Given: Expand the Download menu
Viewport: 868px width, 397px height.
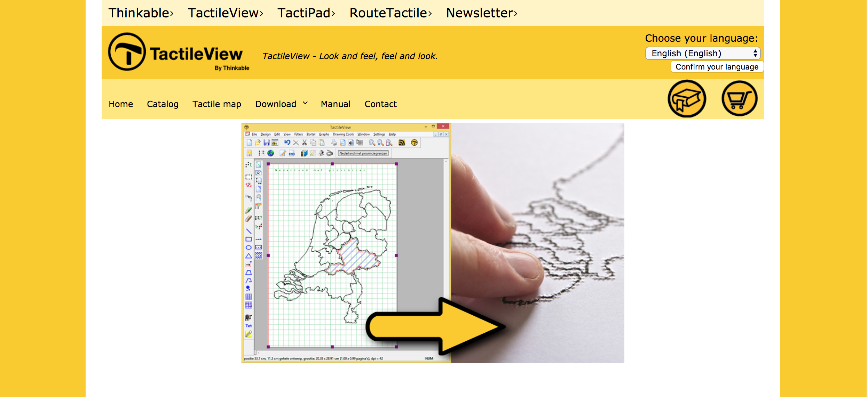Looking at the screenshot, I should point(282,104).
